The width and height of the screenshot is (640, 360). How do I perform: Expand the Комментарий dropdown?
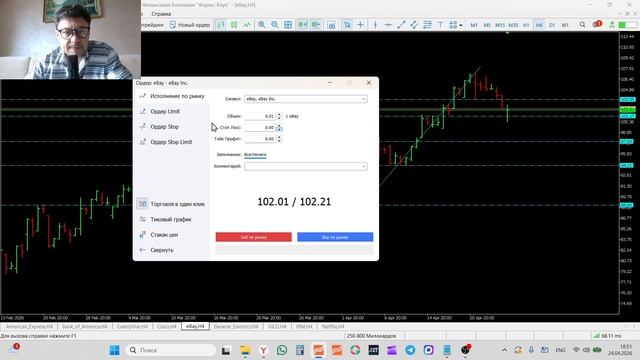[363, 166]
